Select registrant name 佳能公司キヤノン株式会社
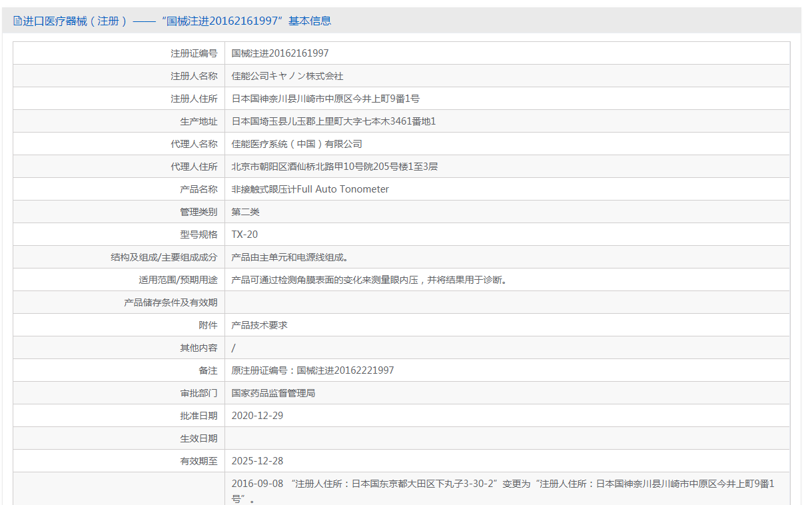This screenshot has height=505, width=812. point(288,76)
